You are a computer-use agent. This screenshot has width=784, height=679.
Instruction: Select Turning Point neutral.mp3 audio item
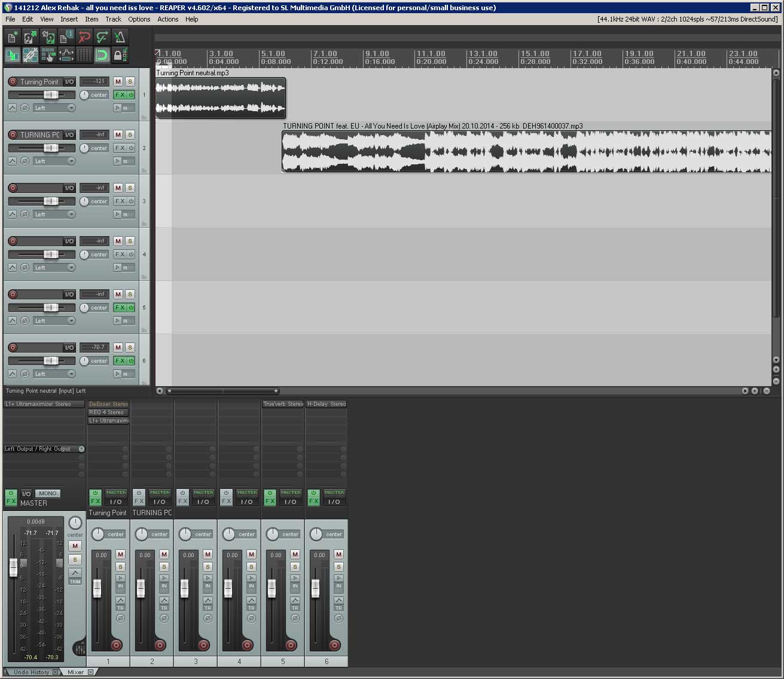coord(221,98)
